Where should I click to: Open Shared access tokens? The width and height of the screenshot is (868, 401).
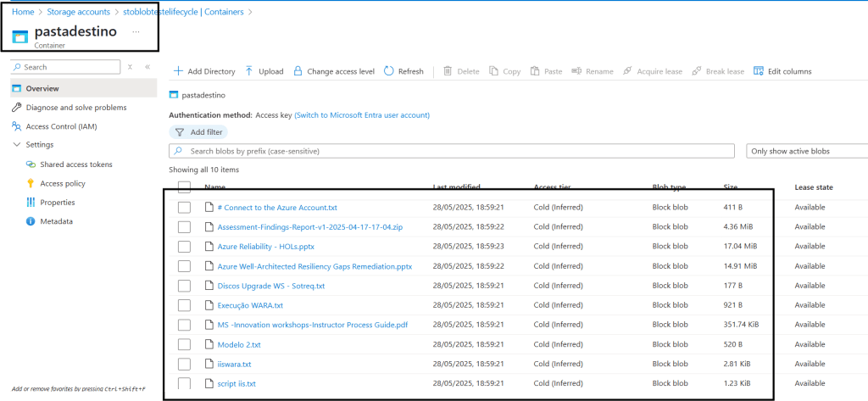pyautogui.click(x=75, y=164)
